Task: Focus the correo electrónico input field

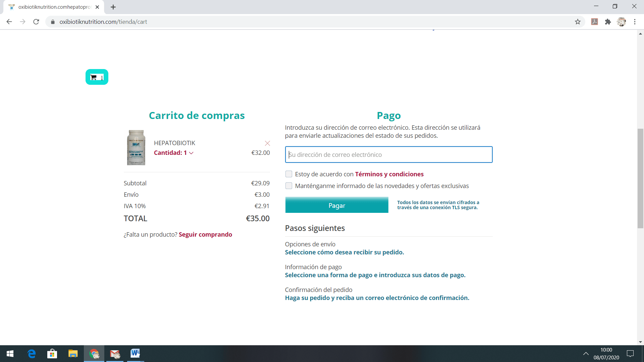Action: pyautogui.click(x=388, y=155)
